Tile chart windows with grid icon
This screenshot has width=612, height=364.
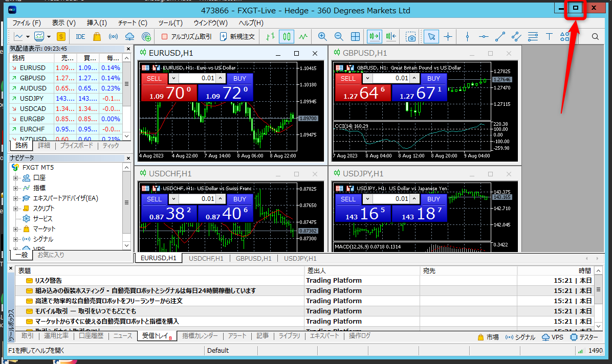(355, 37)
